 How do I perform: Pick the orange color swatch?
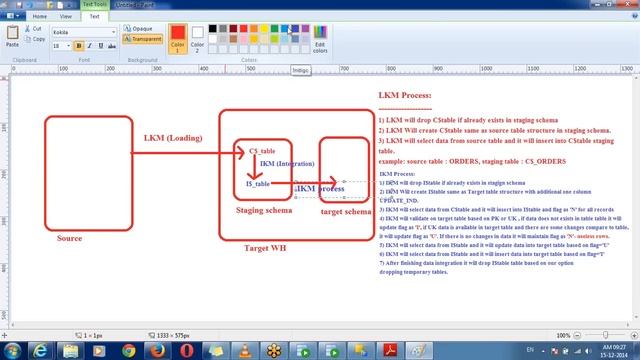[x=254, y=28]
